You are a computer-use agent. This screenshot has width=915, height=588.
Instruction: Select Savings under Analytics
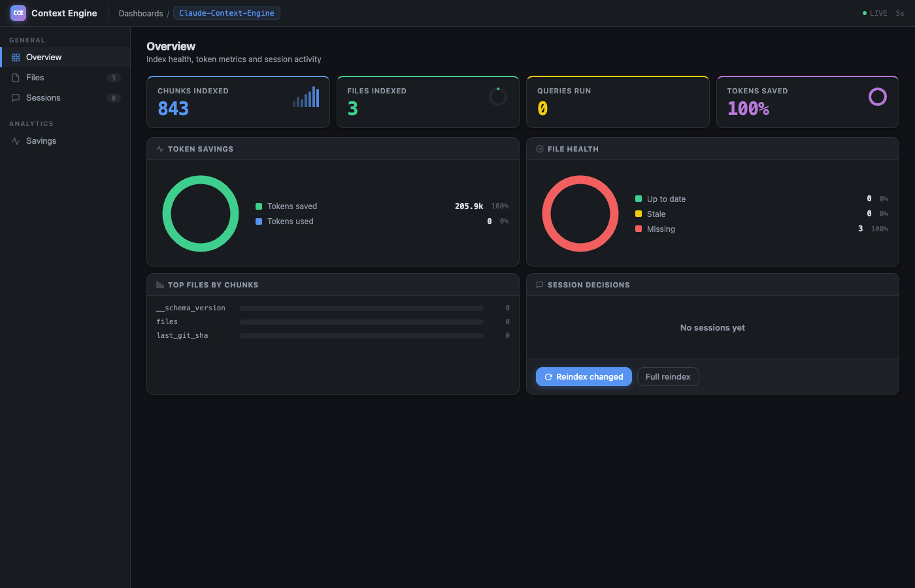(x=65, y=141)
